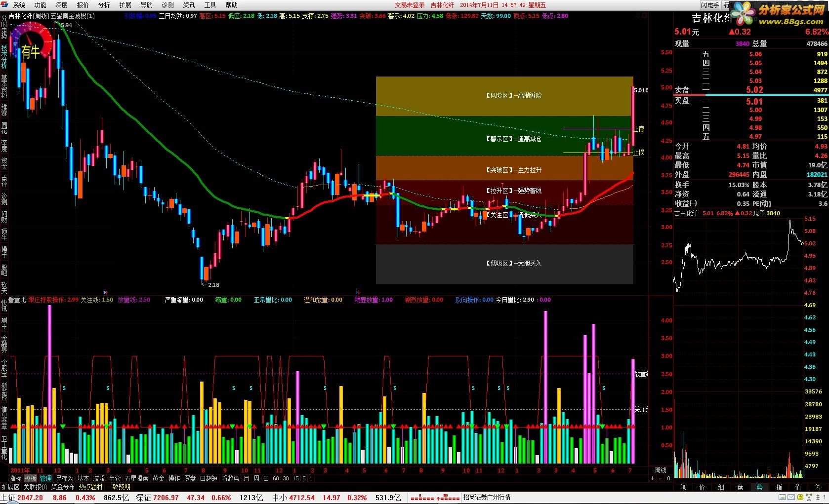Select the 势 tab in quote panel

point(759,487)
